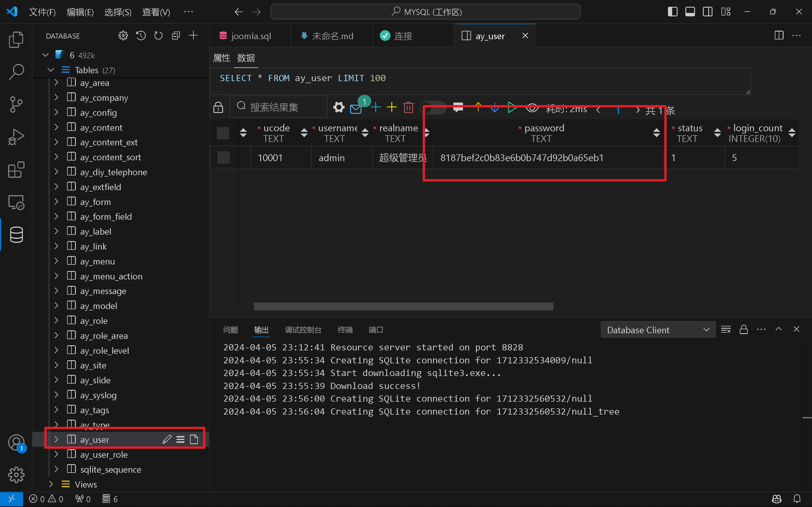Click the lock icon beside search box
The width and height of the screenshot is (812, 507).
[x=218, y=107]
